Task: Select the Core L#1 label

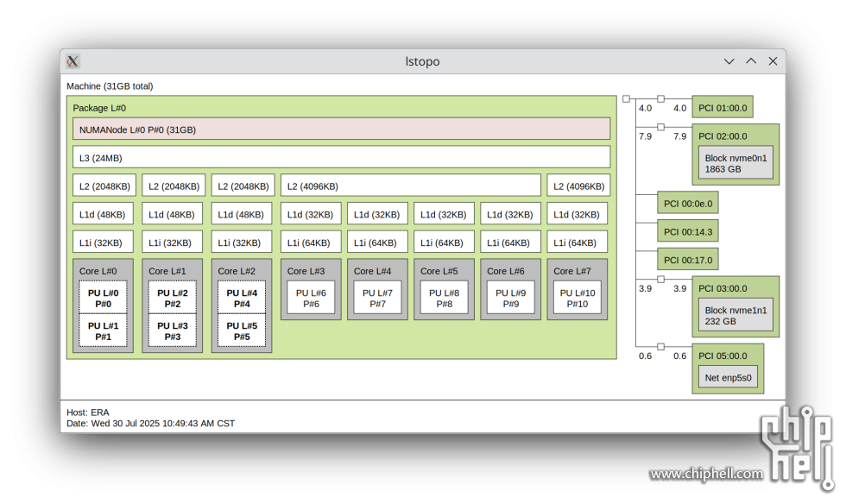Action: (x=167, y=271)
